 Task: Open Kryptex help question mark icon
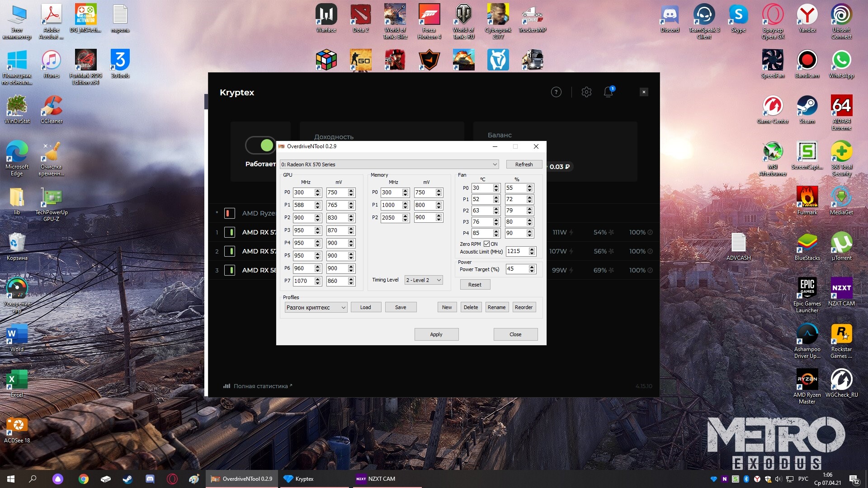[556, 92]
